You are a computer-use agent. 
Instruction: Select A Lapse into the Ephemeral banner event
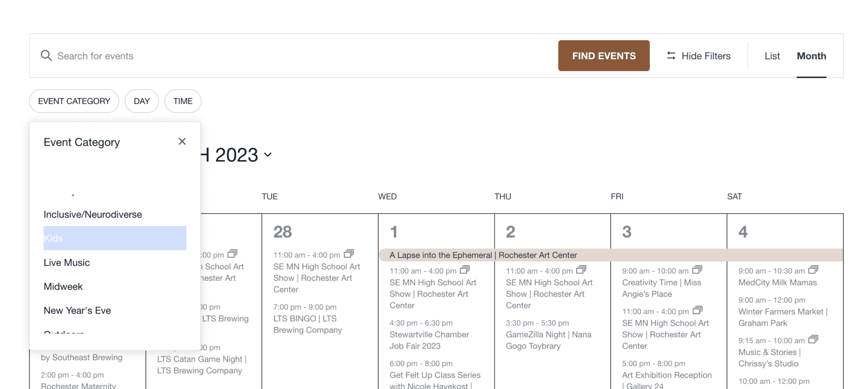[x=483, y=255]
